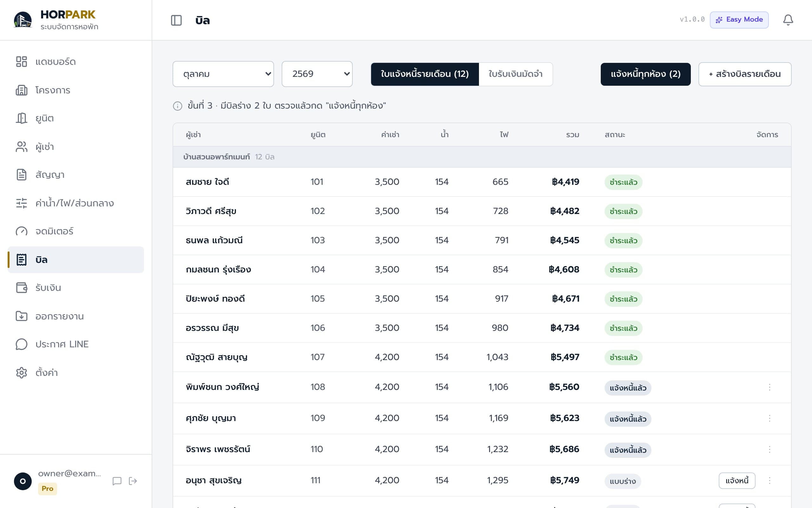The width and height of the screenshot is (812, 508).
Task: Open จดมิเตอร์ meter reading page
Action: point(76,231)
